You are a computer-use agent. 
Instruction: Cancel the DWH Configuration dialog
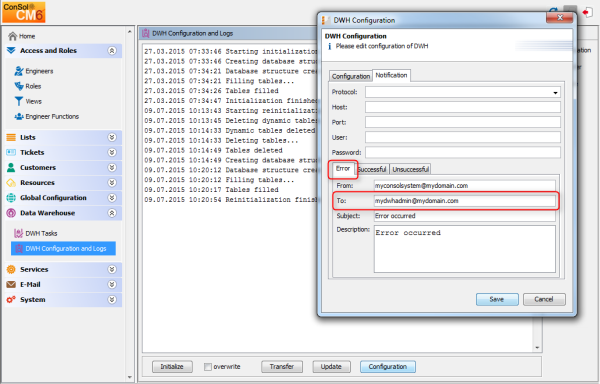544,299
